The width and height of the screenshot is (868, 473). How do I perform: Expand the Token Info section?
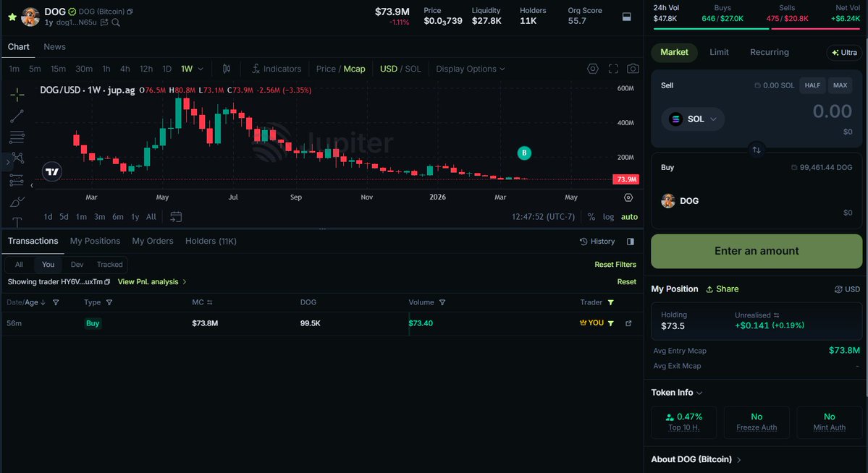click(x=676, y=392)
